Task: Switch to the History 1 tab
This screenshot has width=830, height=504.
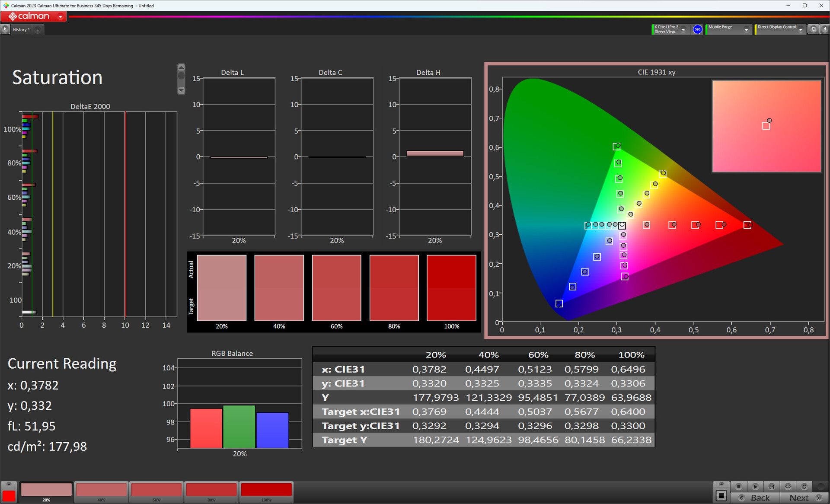Action: tap(21, 30)
